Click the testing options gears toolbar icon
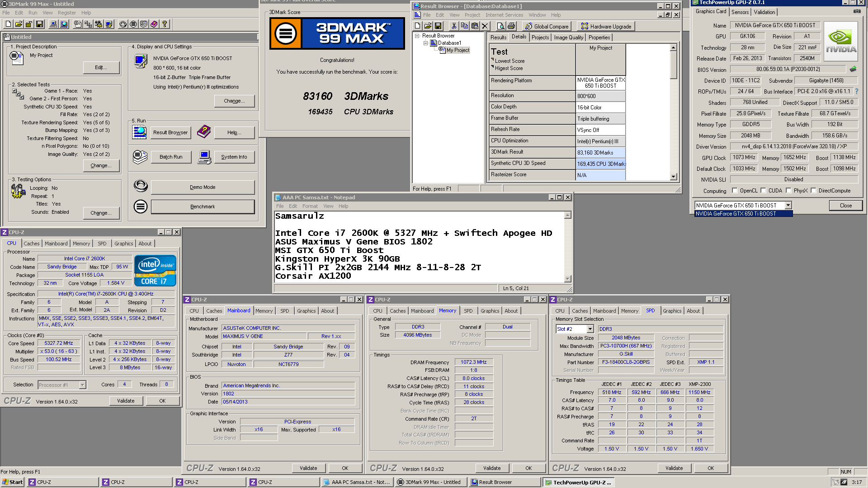The height and width of the screenshot is (488, 868). (99, 24)
